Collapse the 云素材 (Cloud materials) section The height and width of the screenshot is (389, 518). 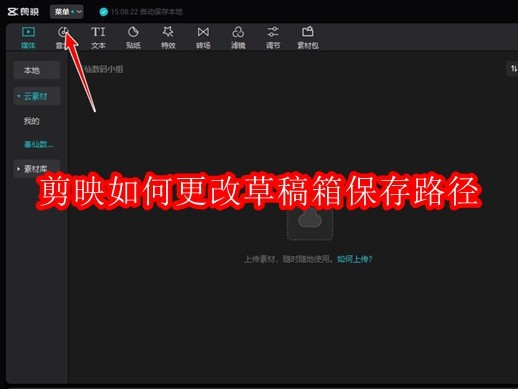coord(37,96)
